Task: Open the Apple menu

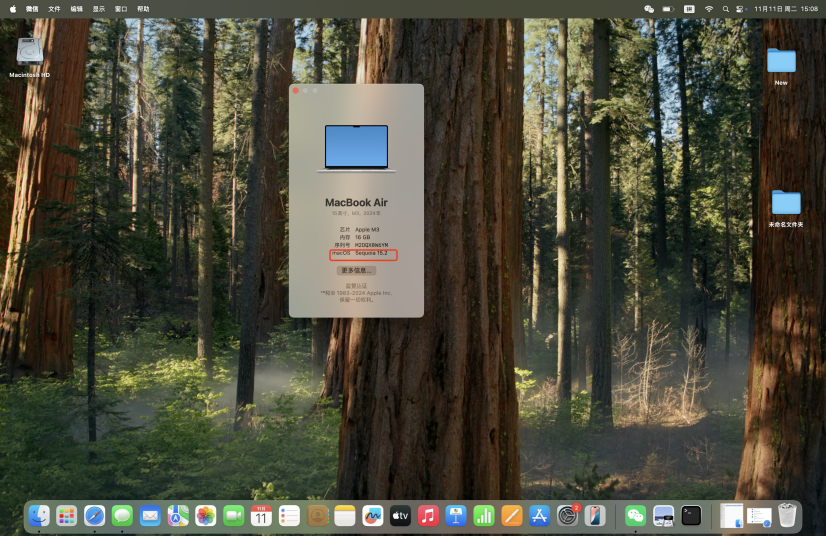Action: pyautogui.click(x=13, y=9)
